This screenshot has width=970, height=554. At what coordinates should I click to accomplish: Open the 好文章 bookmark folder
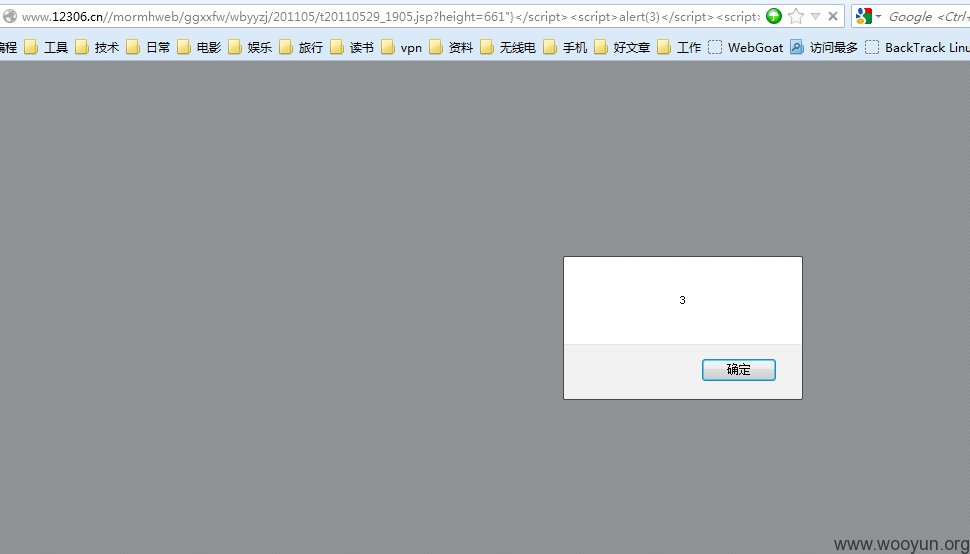[622, 47]
